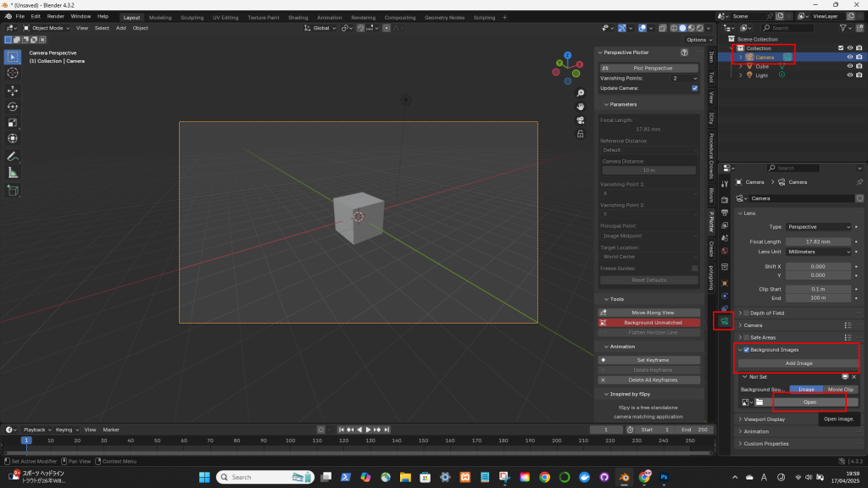Open the camera Type dropdown
868x488 pixels.
[819, 227]
